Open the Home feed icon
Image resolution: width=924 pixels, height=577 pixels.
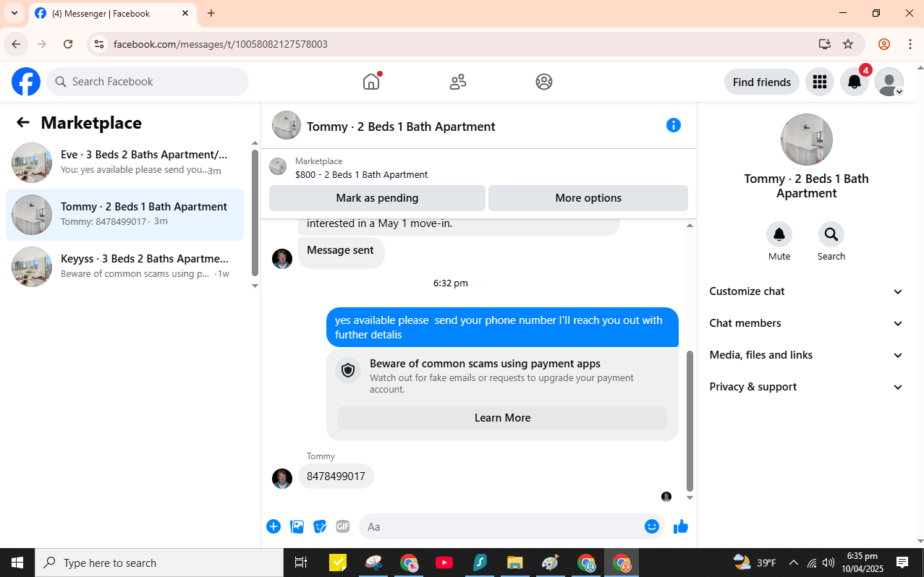pyautogui.click(x=371, y=82)
